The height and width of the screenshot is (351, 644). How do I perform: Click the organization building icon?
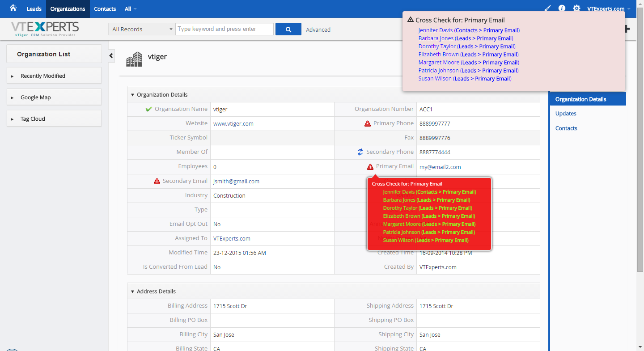coord(134,59)
